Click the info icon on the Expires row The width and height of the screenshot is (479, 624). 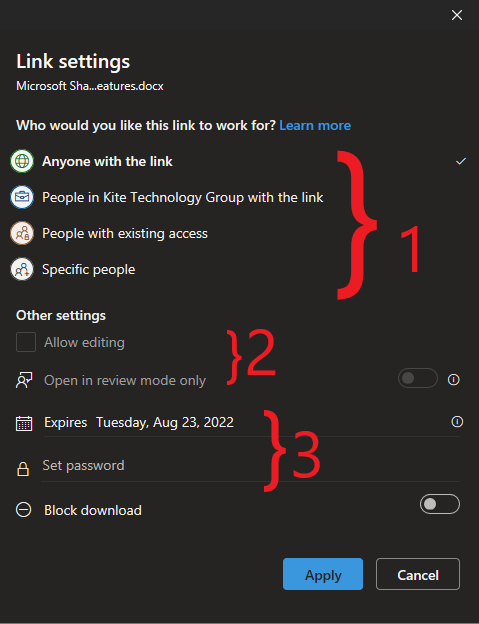(x=457, y=421)
